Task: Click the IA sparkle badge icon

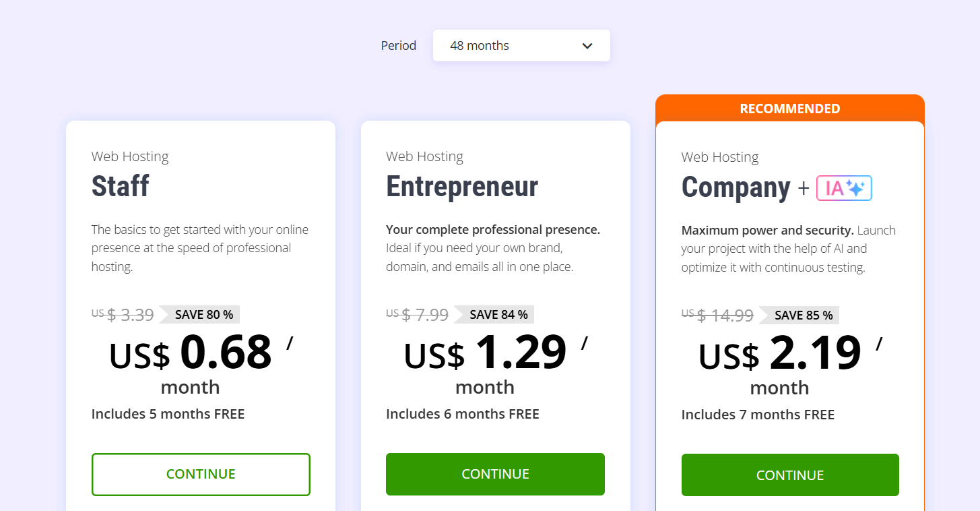Action: click(844, 188)
